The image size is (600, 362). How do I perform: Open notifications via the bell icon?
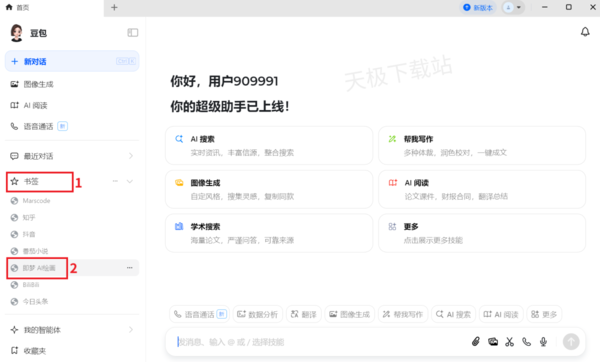(585, 32)
